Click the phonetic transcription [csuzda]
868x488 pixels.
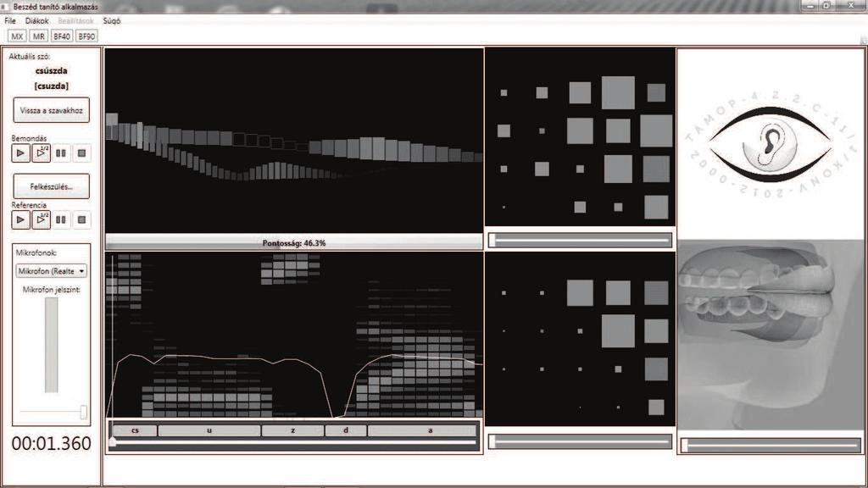point(52,86)
